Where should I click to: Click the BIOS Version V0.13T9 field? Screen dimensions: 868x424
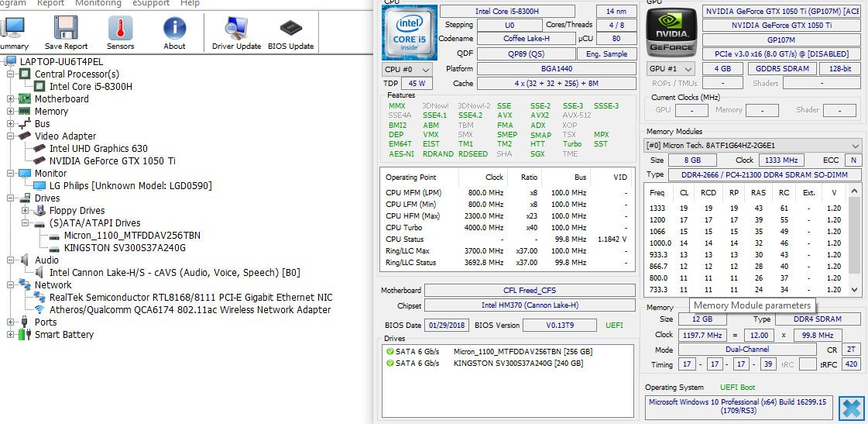560,326
